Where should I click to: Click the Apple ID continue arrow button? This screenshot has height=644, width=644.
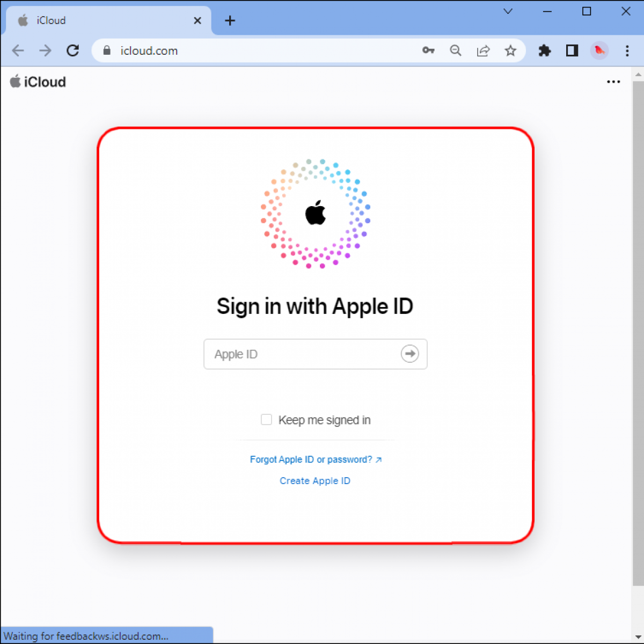click(409, 354)
